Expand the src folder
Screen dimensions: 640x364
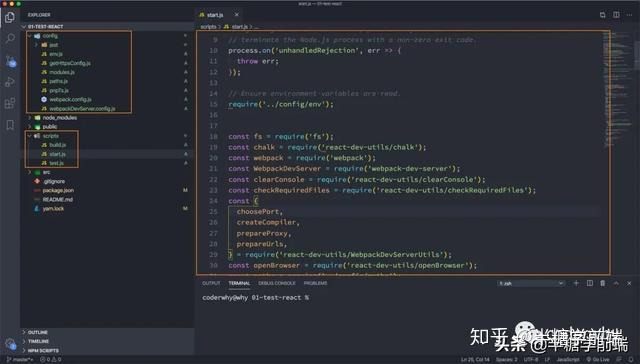pos(30,172)
